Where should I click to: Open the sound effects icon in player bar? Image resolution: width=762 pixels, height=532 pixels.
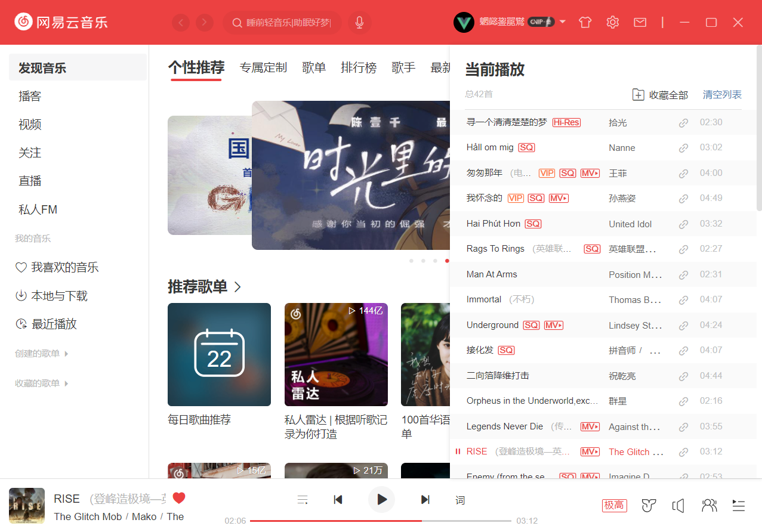649,506
